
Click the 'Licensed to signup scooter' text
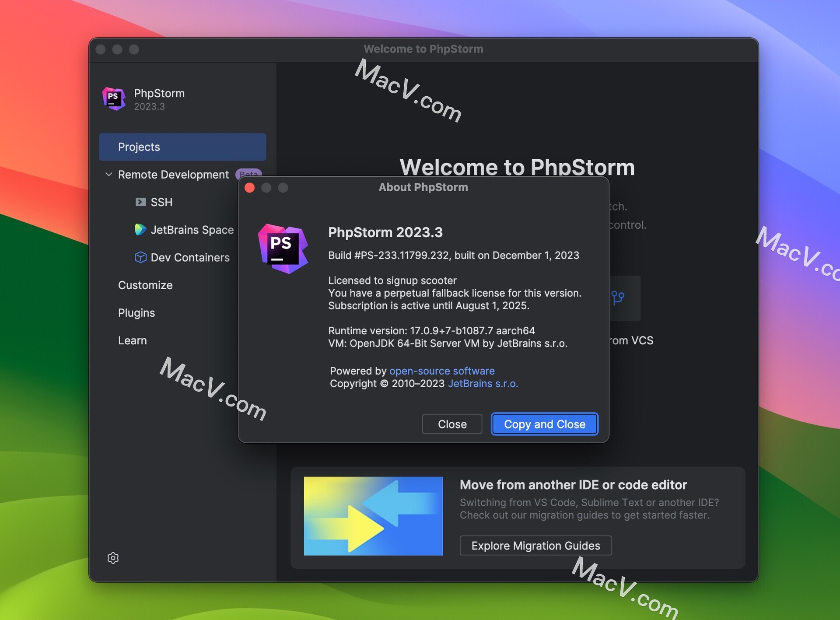point(392,280)
